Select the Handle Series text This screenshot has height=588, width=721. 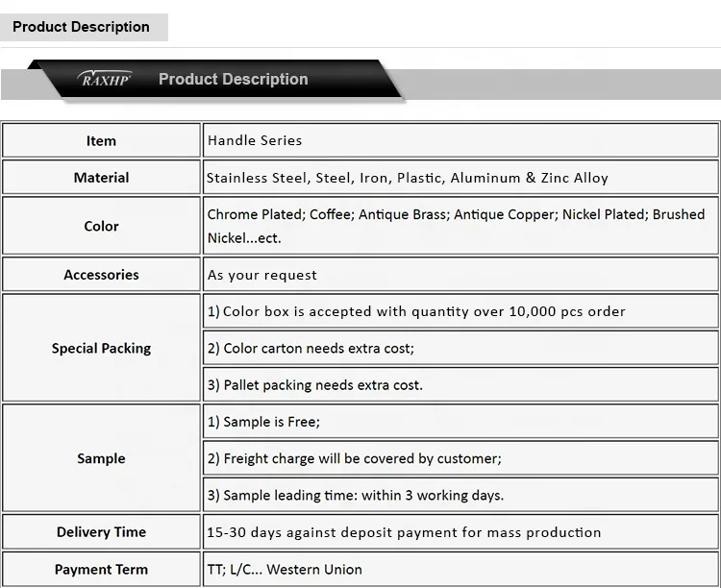click(255, 140)
